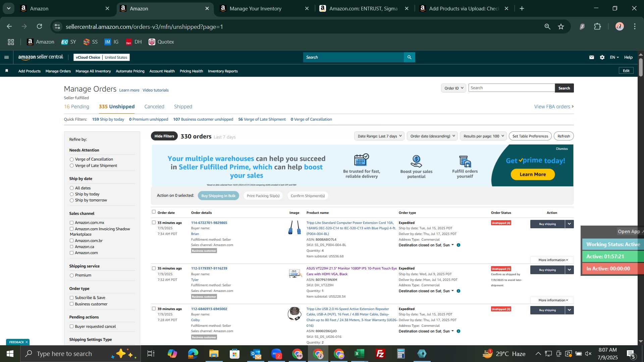Select Verge of Cancellation radio button
Viewport: 644px width, 362px height.
point(71,160)
